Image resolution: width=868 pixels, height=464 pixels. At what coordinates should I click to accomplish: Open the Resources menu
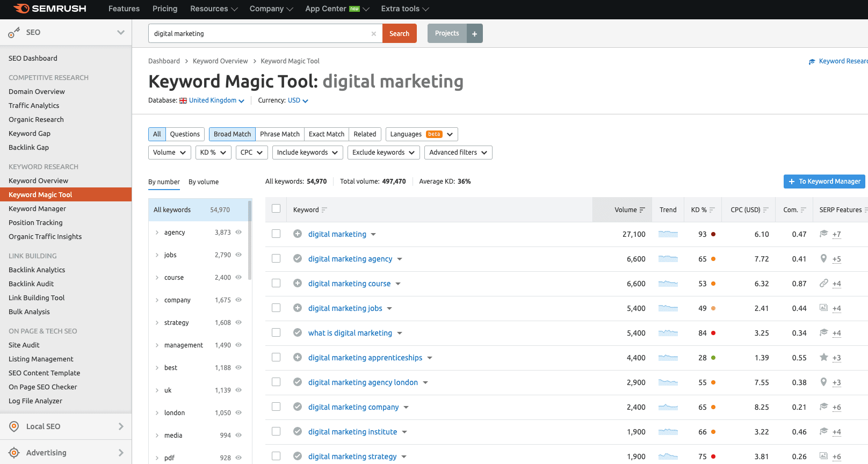tap(214, 9)
